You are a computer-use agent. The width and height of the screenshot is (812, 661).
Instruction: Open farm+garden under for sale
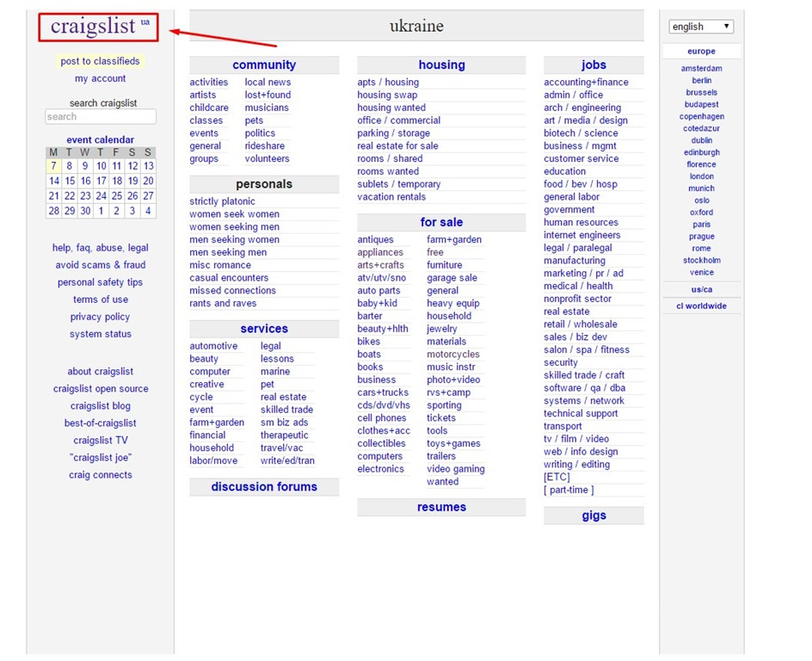(x=454, y=239)
